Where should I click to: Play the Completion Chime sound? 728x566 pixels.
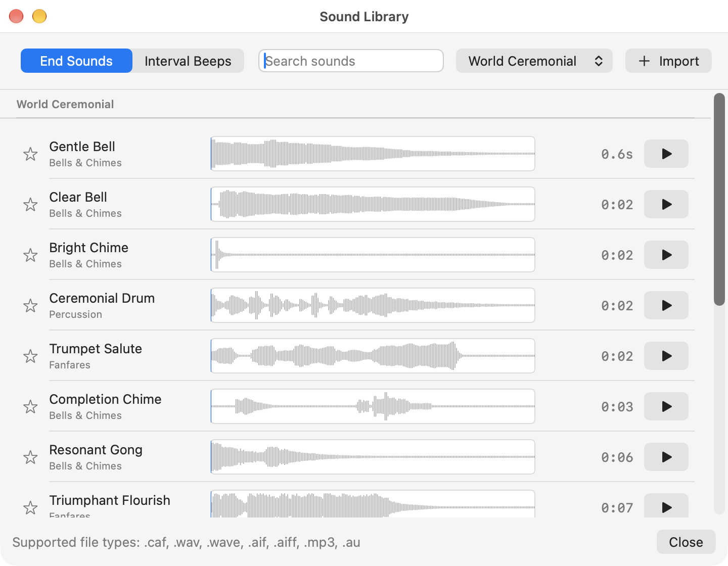[x=666, y=406]
